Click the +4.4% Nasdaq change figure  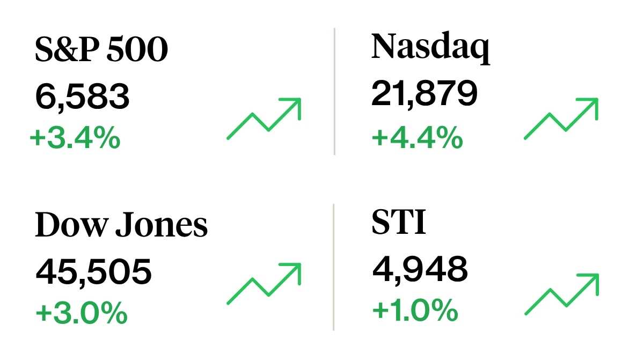(x=417, y=138)
